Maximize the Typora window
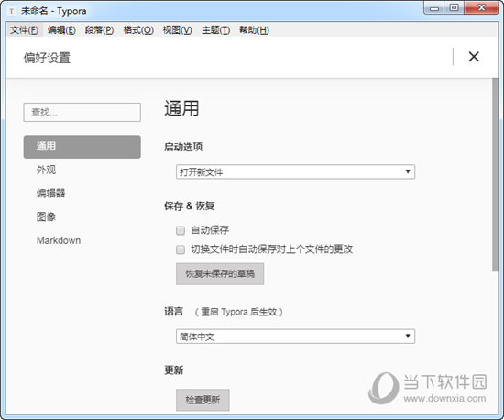The image size is (504, 420). (454, 7)
